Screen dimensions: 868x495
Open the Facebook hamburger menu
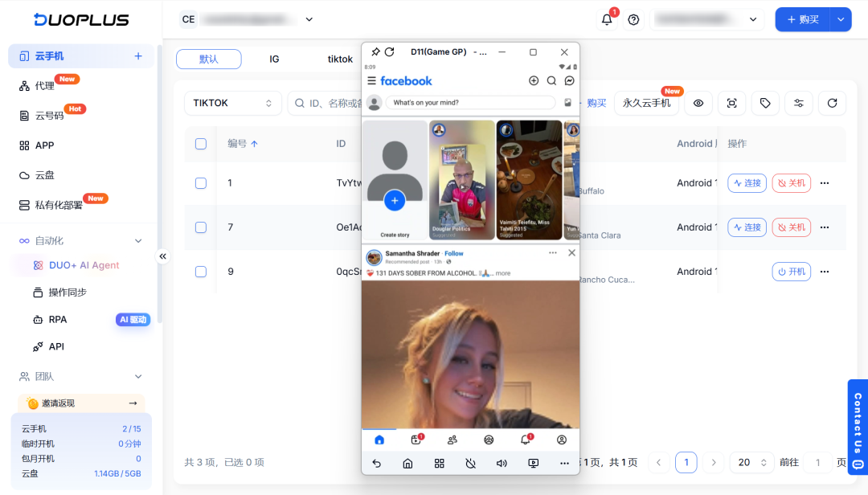coord(371,81)
